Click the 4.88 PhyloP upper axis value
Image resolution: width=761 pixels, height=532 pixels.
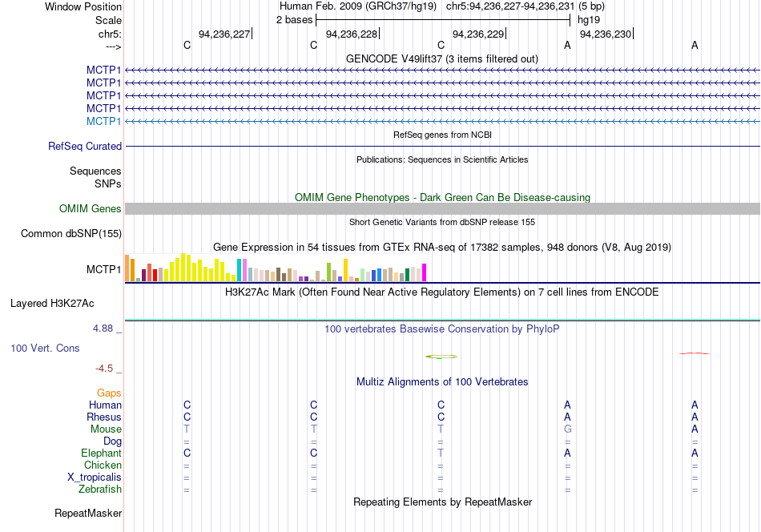[103, 328]
